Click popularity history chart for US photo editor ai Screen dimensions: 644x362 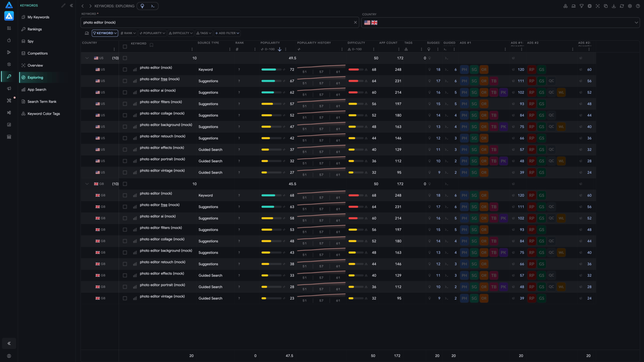pyautogui.click(x=321, y=93)
